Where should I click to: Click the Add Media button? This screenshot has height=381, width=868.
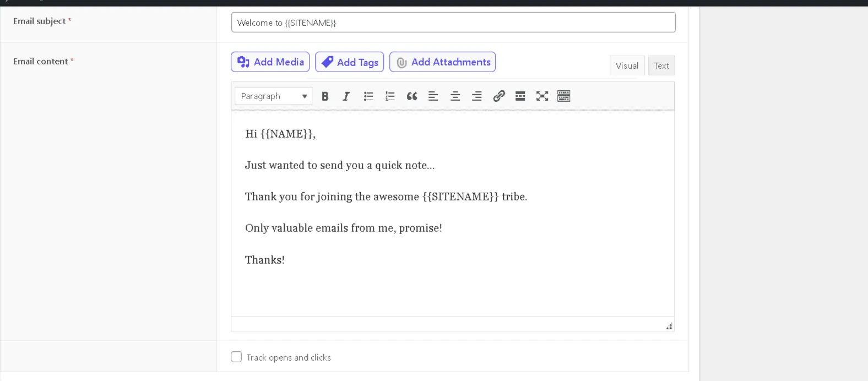tap(270, 62)
